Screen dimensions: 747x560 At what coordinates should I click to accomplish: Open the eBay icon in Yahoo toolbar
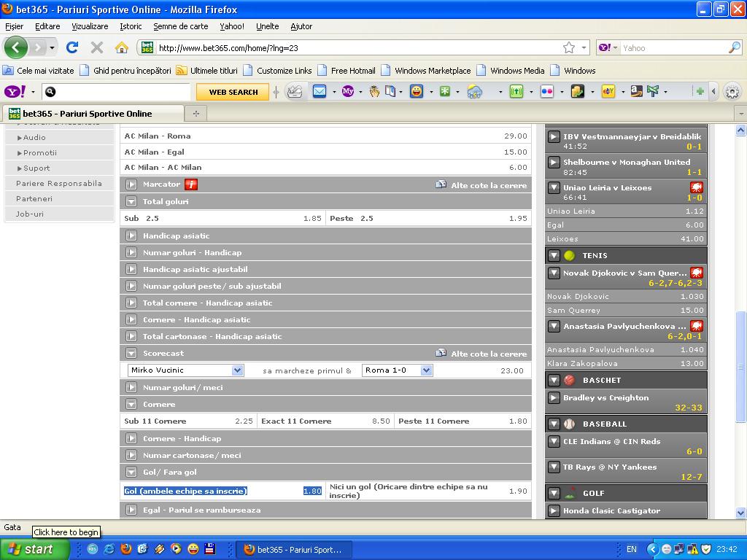point(608,91)
